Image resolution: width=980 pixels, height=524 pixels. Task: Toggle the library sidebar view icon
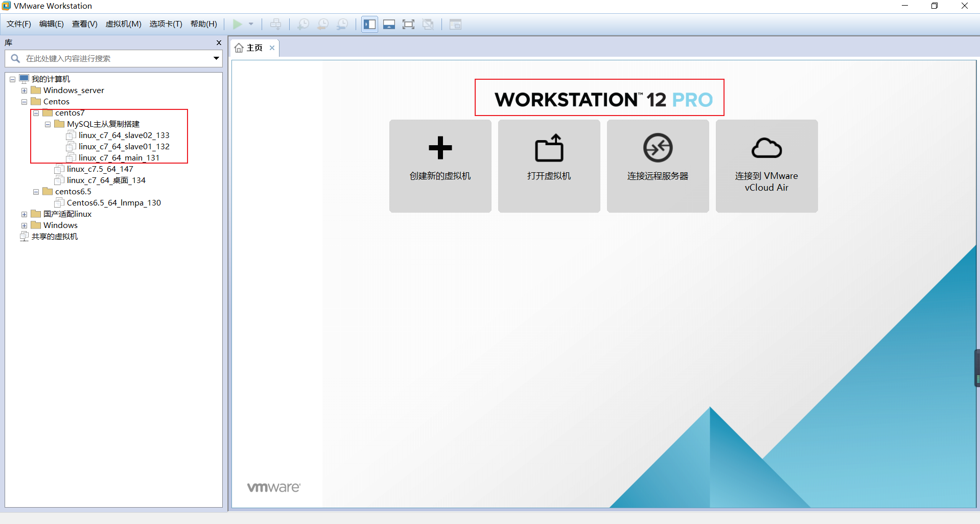(369, 24)
